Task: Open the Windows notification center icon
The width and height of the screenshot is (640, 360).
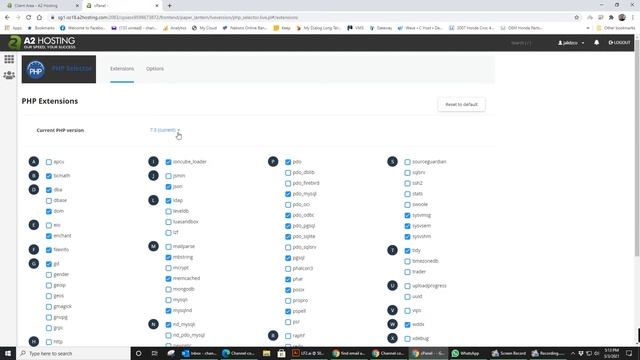Action: click(x=629, y=353)
